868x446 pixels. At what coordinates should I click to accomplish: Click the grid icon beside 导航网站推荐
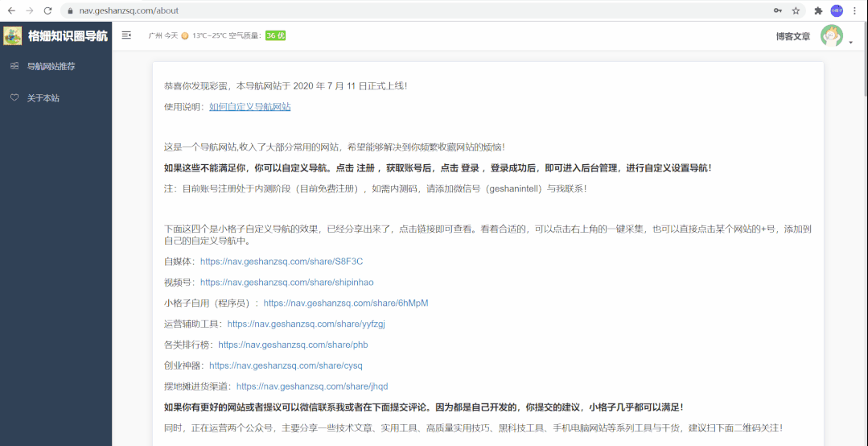(14, 66)
